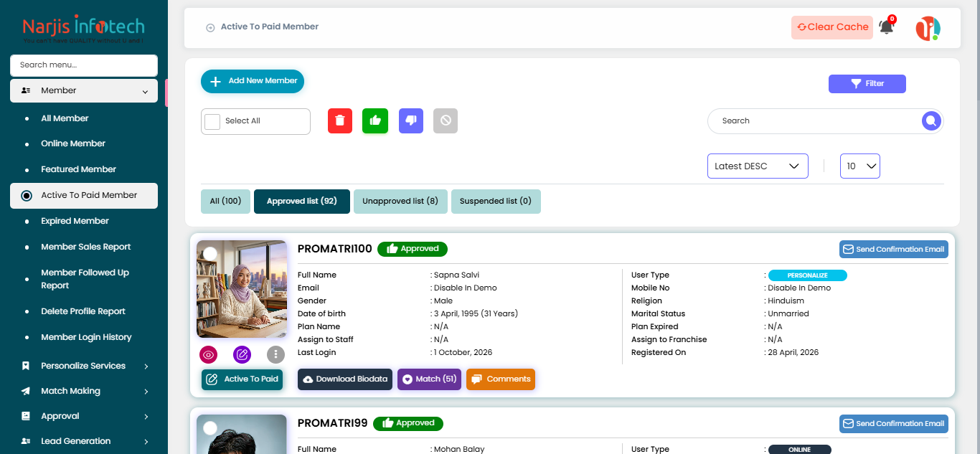Switch to Approved list (92) tab
Viewport: 980px width, 454px height.
point(302,202)
